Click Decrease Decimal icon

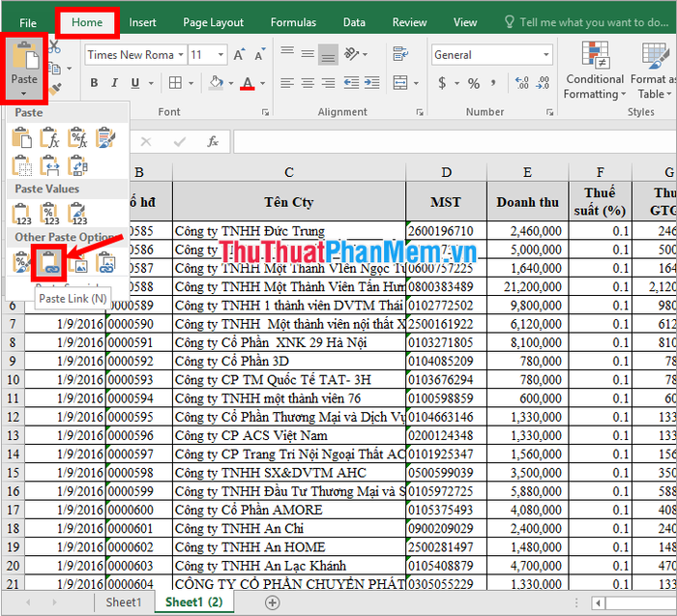click(x=543, y=82)
